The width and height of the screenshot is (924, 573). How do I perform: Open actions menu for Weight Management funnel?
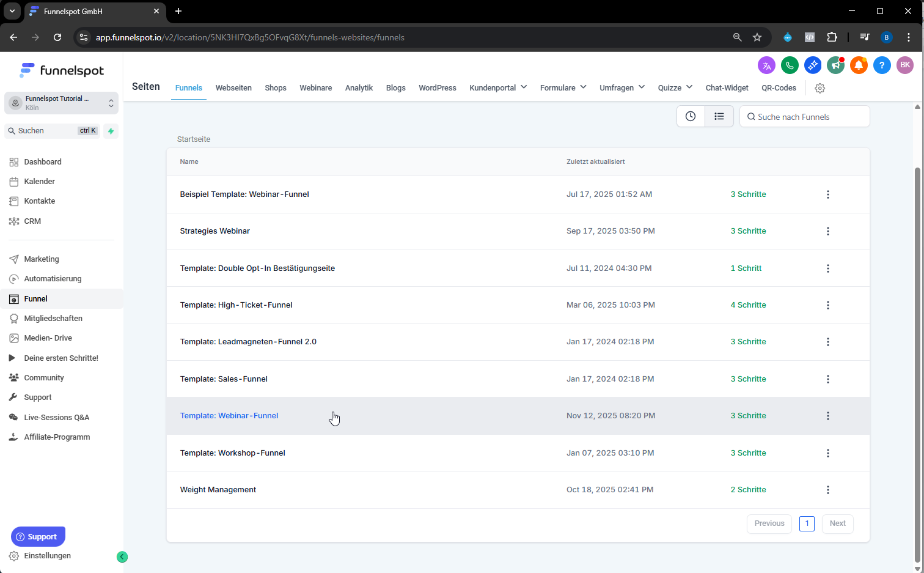tap(828, 490)
